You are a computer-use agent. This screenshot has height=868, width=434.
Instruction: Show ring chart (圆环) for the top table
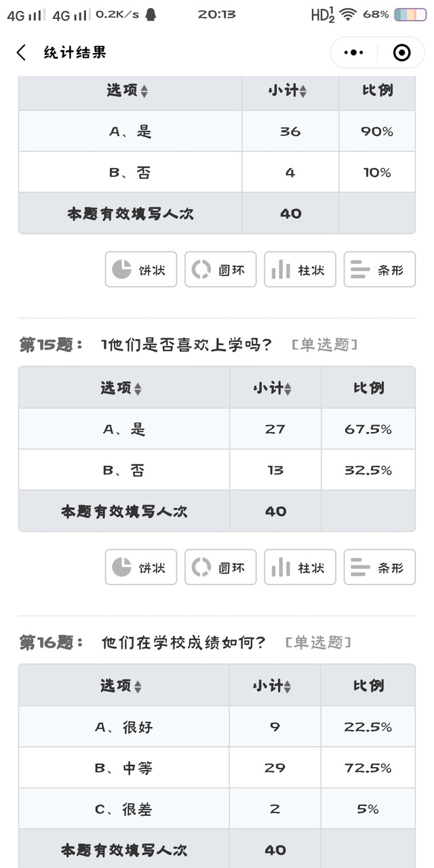[220, 269]
